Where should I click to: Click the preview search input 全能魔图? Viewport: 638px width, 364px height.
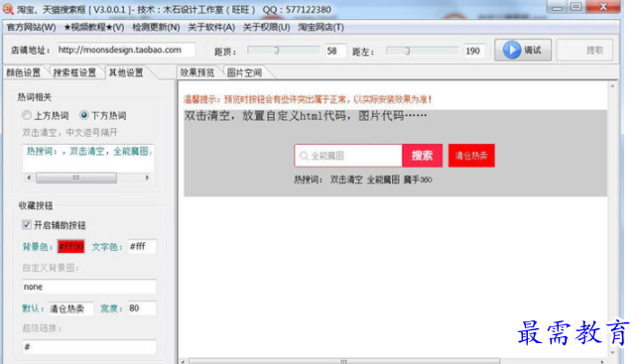pyautogui.click(x=348, y=156)
